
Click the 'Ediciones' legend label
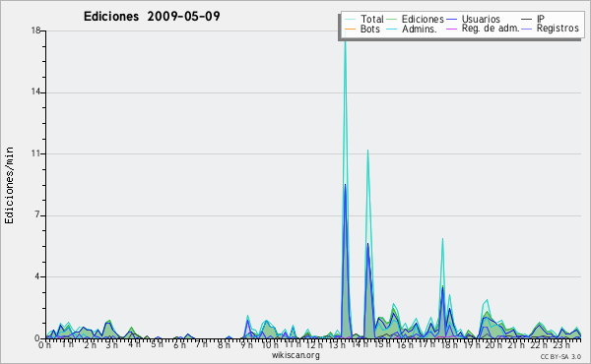(x=423, y=19)
